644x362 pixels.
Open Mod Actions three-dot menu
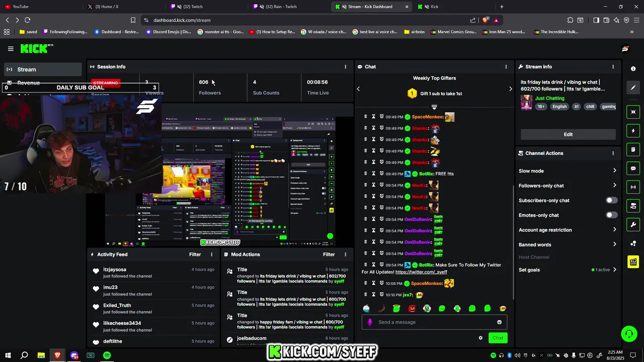[345, 254]
